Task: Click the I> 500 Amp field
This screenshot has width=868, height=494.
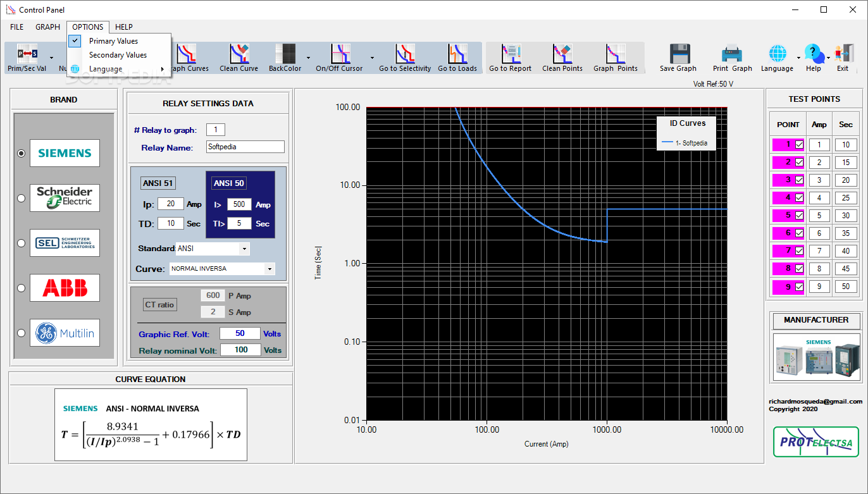Action: click(240, 204)
